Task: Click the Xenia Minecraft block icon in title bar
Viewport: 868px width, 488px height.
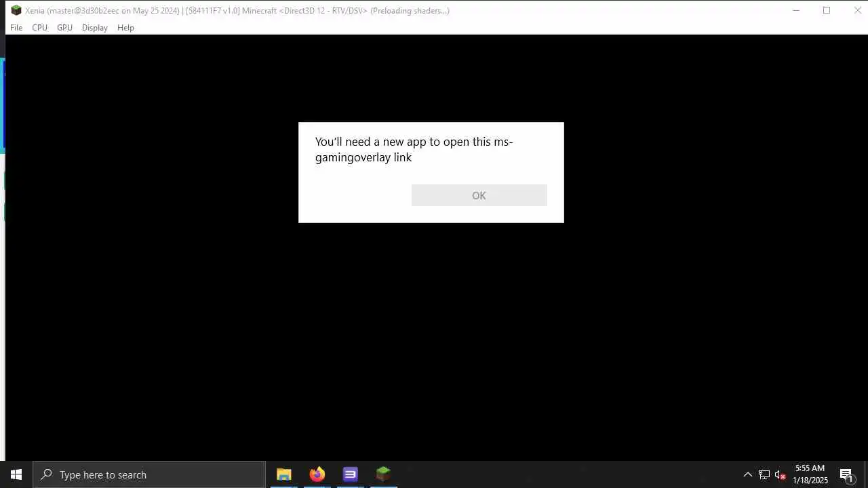Action: coord(16,10)
